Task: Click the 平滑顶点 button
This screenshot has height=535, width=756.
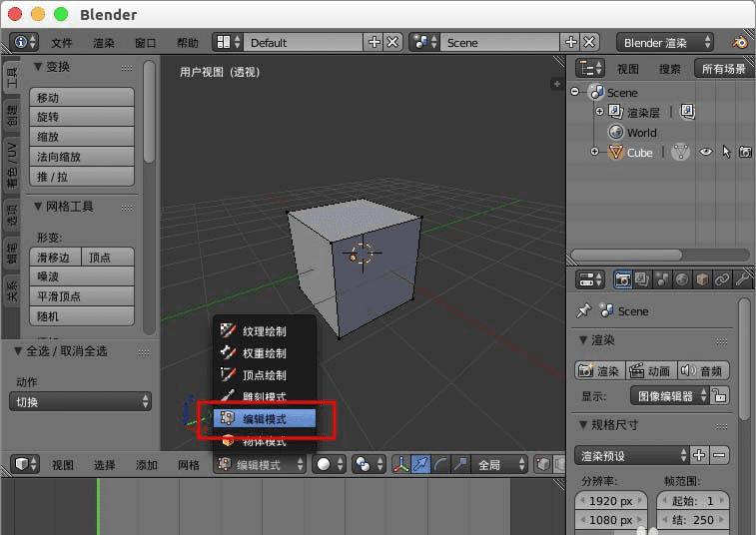Action: pos(82,296)
